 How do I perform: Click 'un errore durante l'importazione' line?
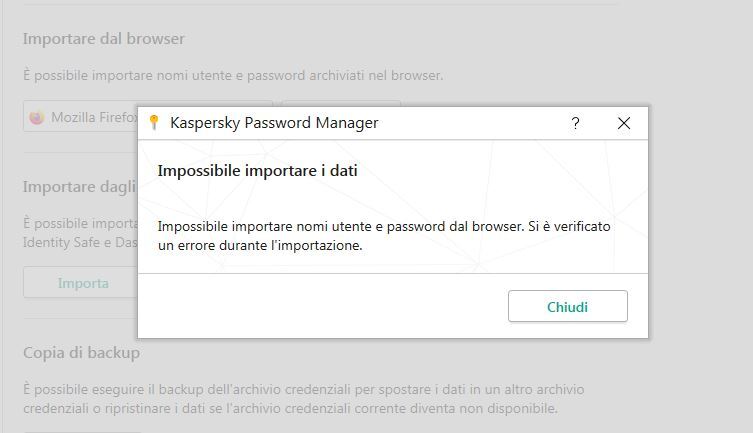coord(260,245)
